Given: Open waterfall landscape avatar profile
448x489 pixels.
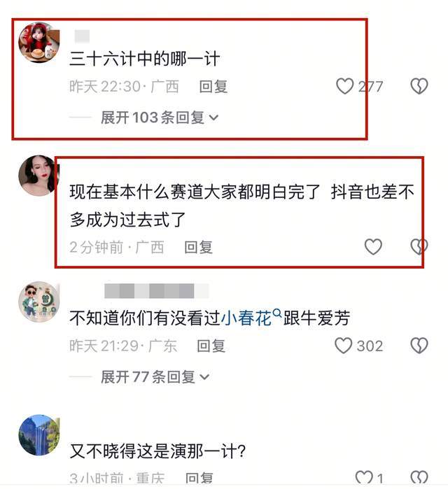Looking at the screenshot, I should [39, 434].
